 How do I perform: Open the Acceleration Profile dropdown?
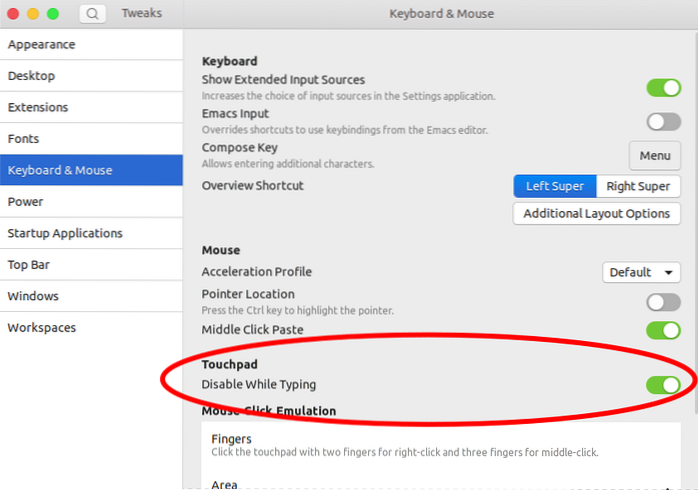642,272
